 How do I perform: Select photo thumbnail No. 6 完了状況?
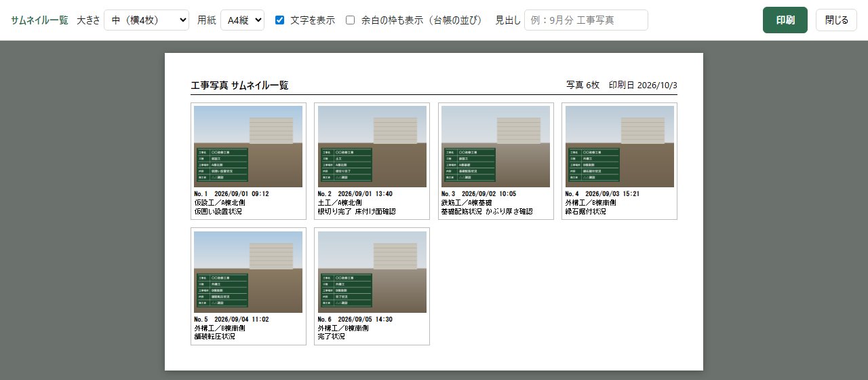coord(372,272)
